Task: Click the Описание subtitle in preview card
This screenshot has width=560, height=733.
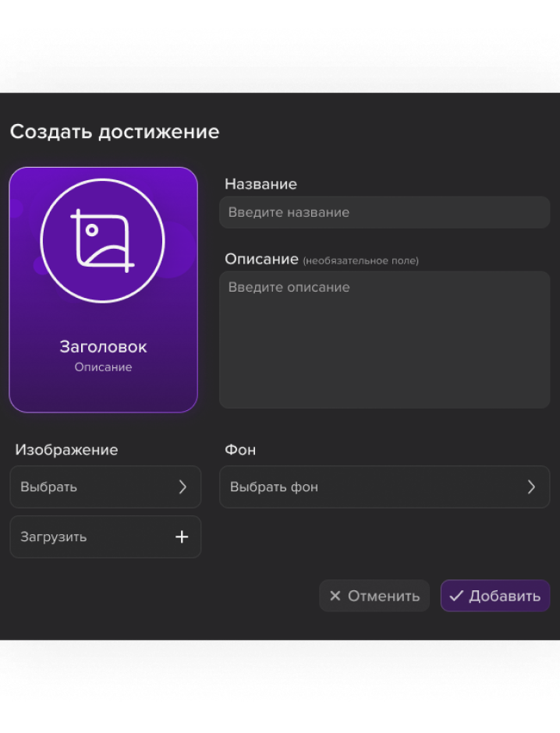Action: coord(103,367)
